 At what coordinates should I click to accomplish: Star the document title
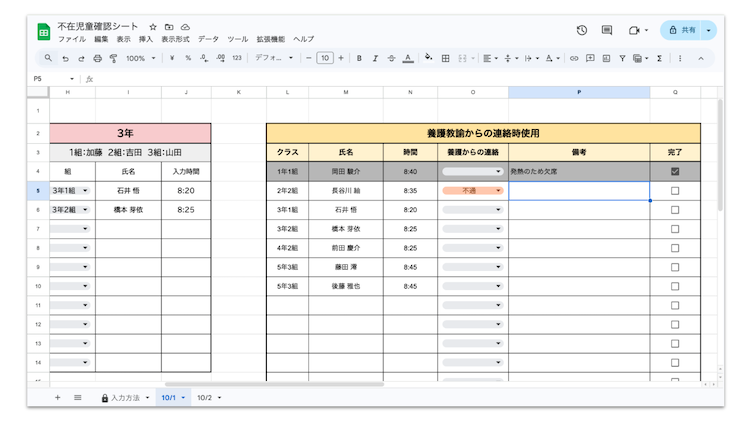[x=152, y=27]
